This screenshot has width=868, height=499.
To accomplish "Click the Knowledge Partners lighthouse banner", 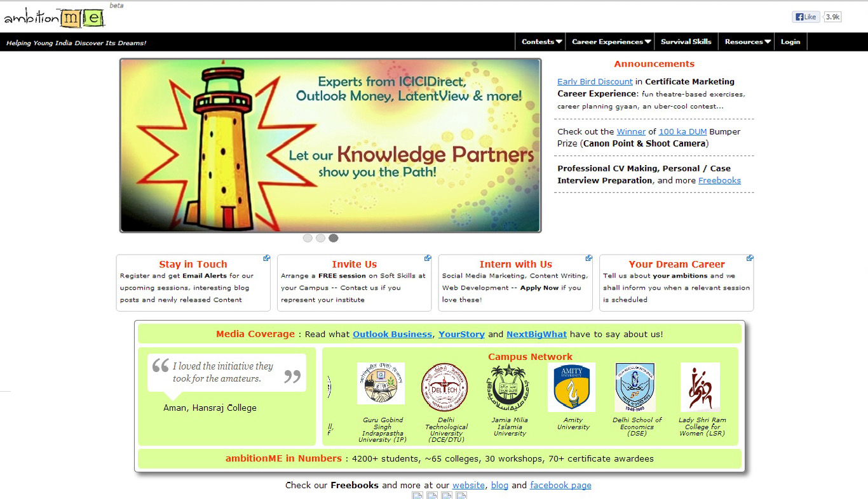I will 330,145.
